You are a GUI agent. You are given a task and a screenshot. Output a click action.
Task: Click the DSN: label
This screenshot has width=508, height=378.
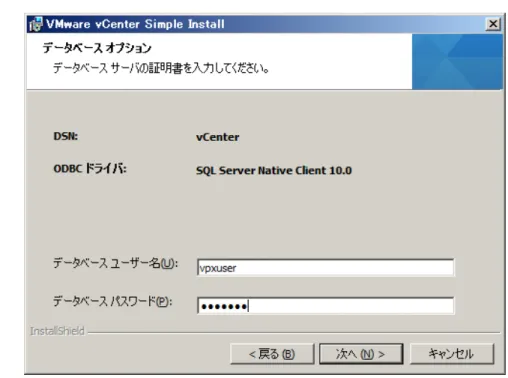[66, 136]
